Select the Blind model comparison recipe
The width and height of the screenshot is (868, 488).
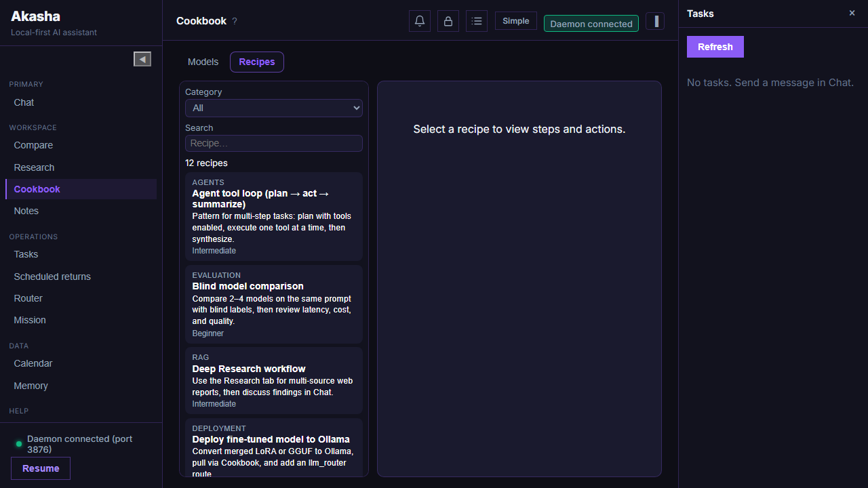[274, 304]
